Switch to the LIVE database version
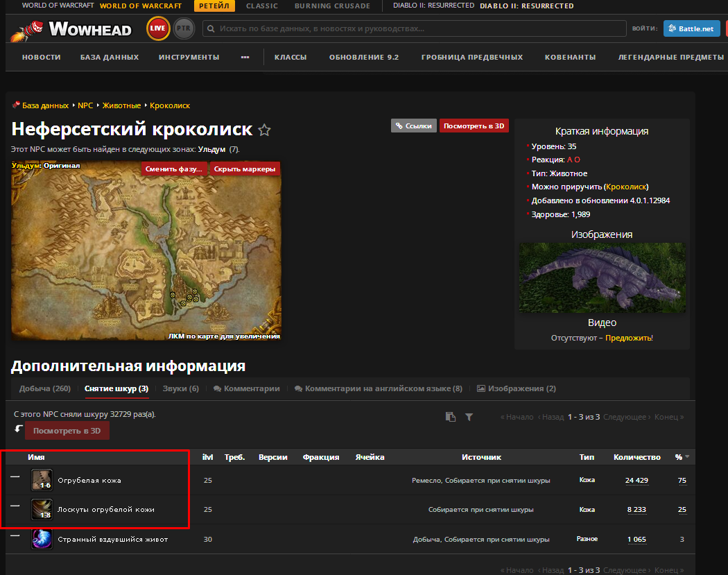 (158, 29)
